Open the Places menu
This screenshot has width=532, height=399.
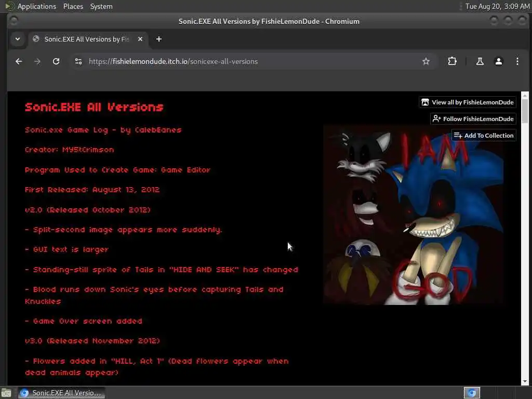pos(73,6)
